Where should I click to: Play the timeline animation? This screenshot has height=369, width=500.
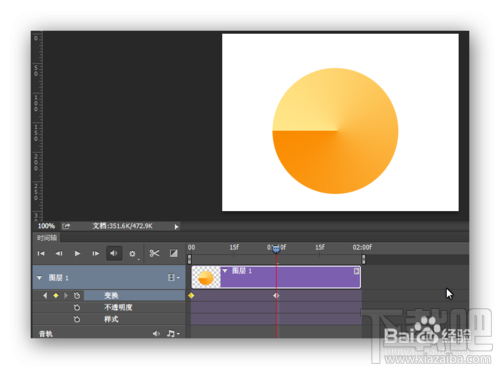point(77,254)
